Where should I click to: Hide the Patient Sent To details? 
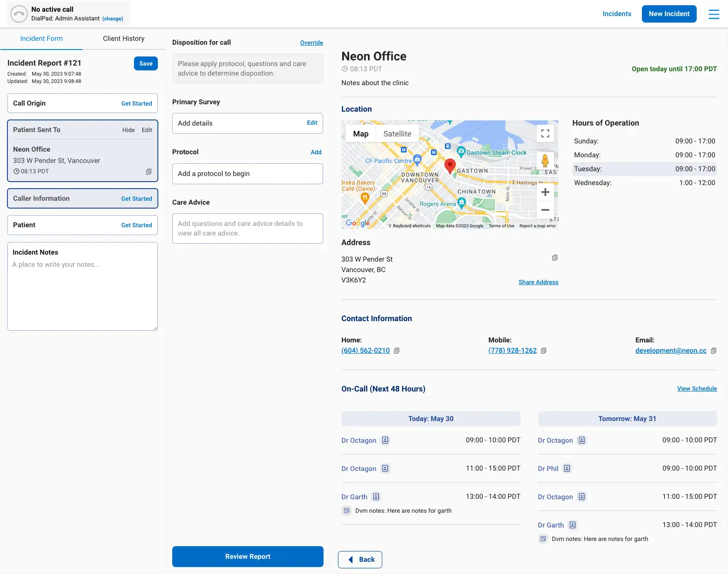[x=128, y=130]
